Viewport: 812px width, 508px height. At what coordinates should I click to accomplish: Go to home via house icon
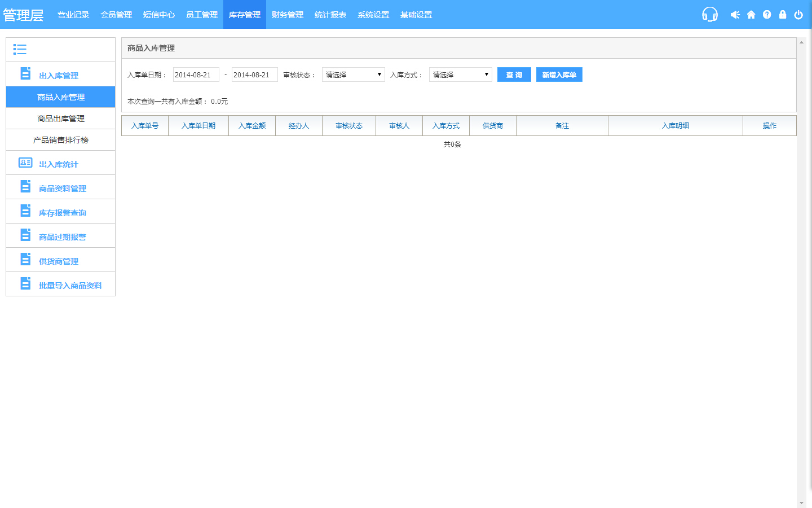pyautogui.click(x=751, y=15)
